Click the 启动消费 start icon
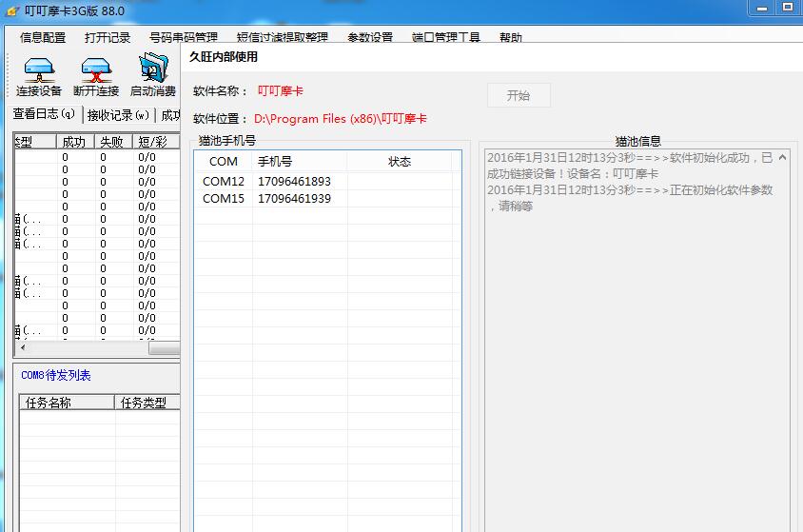 click(153, 75)
